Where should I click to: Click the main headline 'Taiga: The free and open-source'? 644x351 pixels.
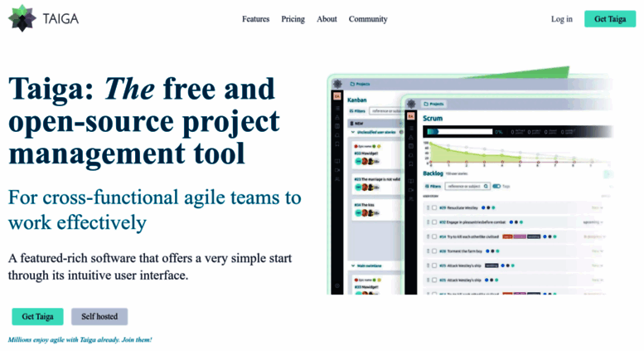point(144,121)
